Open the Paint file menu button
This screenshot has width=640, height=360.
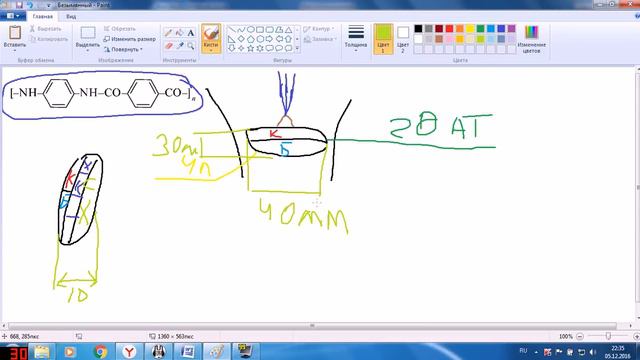click(13, 16)
